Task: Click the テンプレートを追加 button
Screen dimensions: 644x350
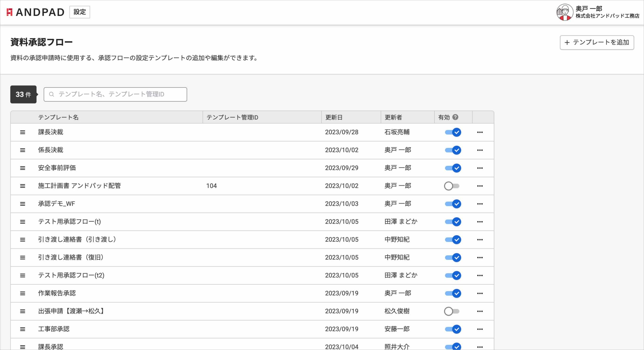Action: [x=597, y=42]
